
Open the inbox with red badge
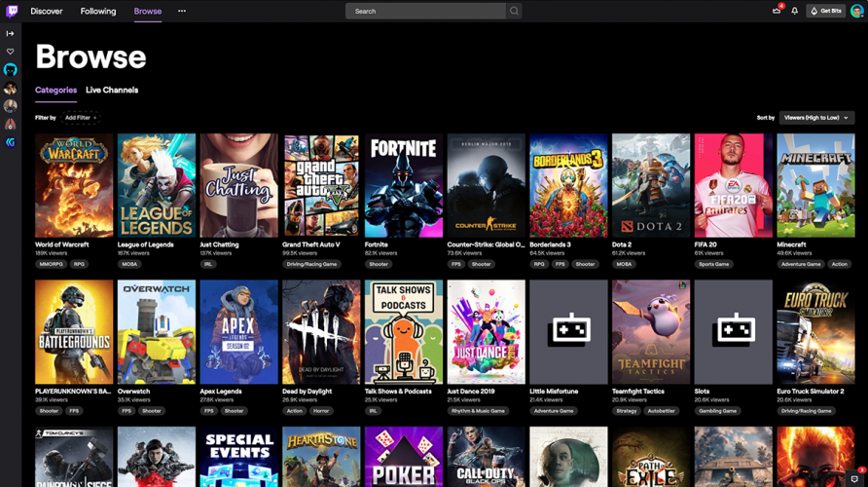click(777, 11)
